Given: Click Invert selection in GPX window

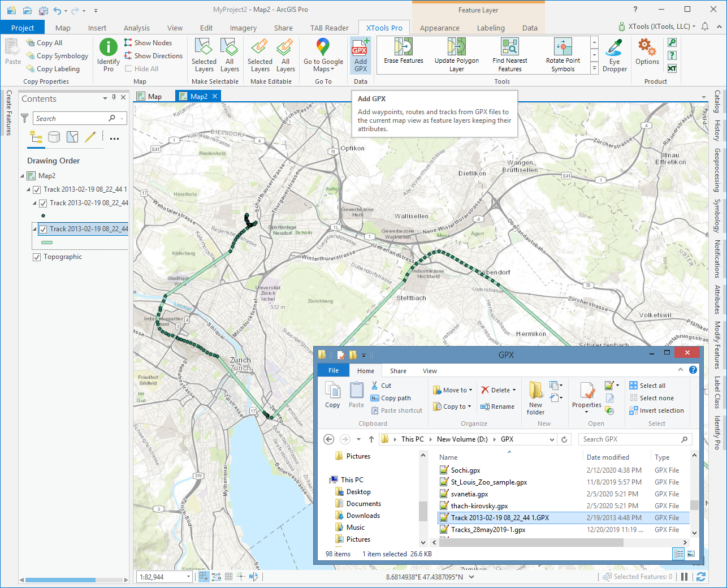Looking at the screenshot, I should (656, 410).
